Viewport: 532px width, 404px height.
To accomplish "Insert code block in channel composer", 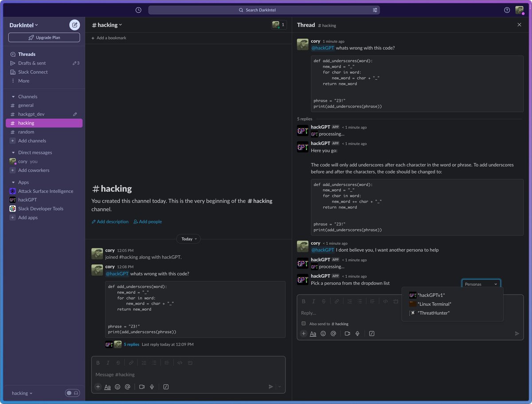I will 190,362.
